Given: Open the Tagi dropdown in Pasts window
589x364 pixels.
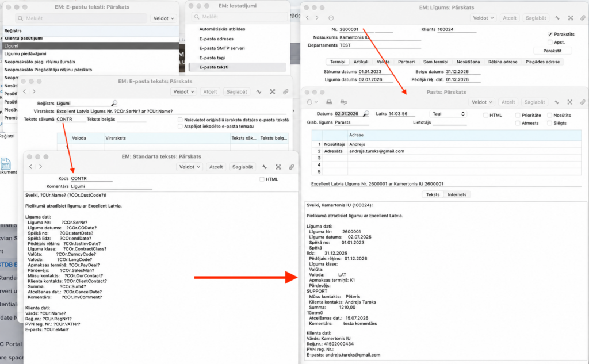Looking at the screenshot, I should [x=448, y=114].
